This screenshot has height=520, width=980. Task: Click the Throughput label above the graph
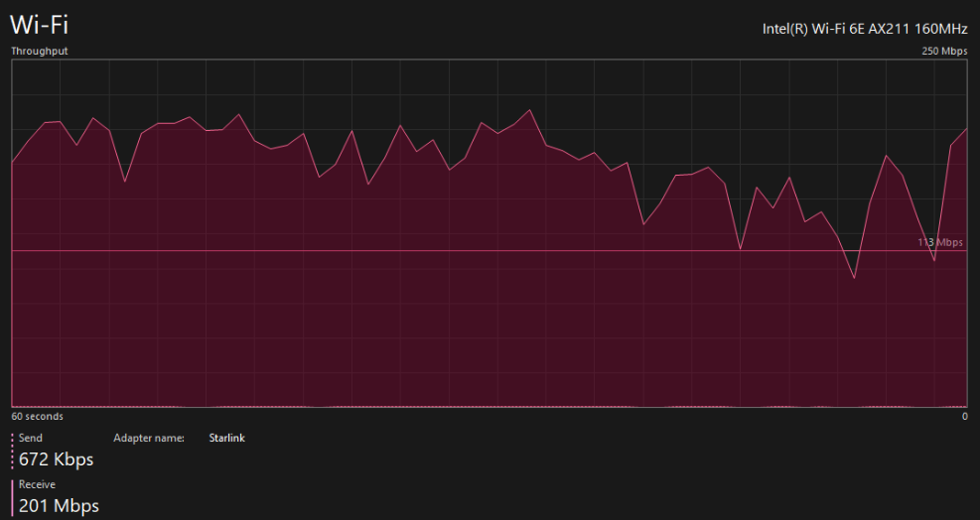[40, 51]
